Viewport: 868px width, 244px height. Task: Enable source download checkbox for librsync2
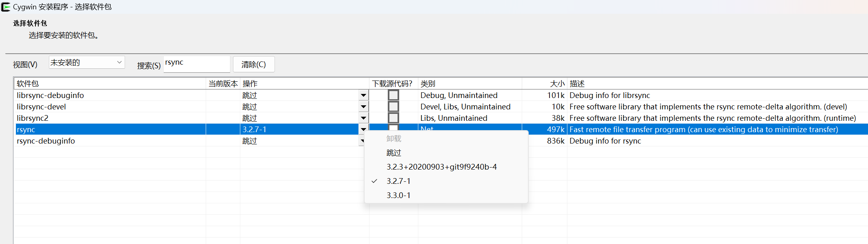pos(393,118)
